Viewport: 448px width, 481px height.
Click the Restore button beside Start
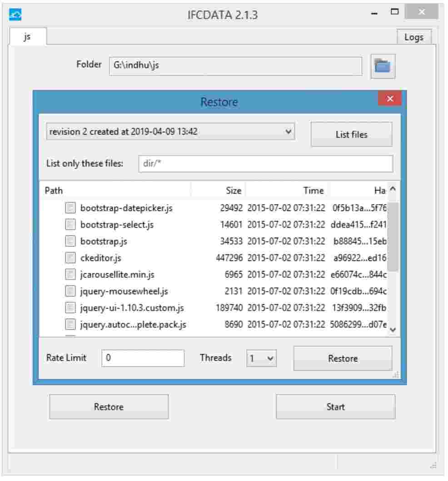(109, 407)
